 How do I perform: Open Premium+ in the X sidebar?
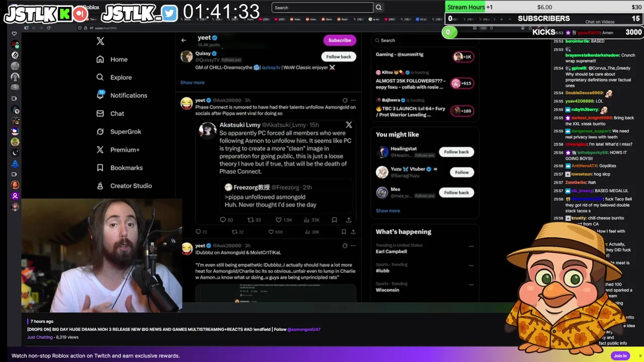pos(118,150)
